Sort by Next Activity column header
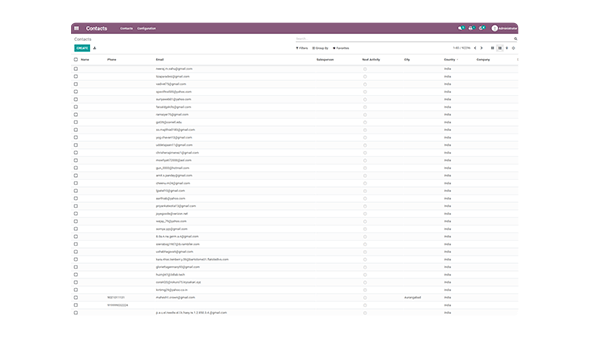Screen dimensions: 590x360 pos(371,59)
